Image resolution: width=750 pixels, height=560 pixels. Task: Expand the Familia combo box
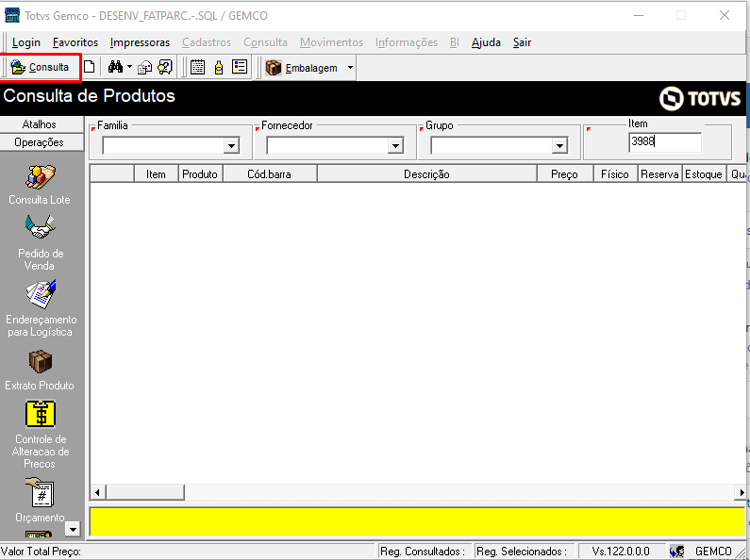(x=231, y=145)
